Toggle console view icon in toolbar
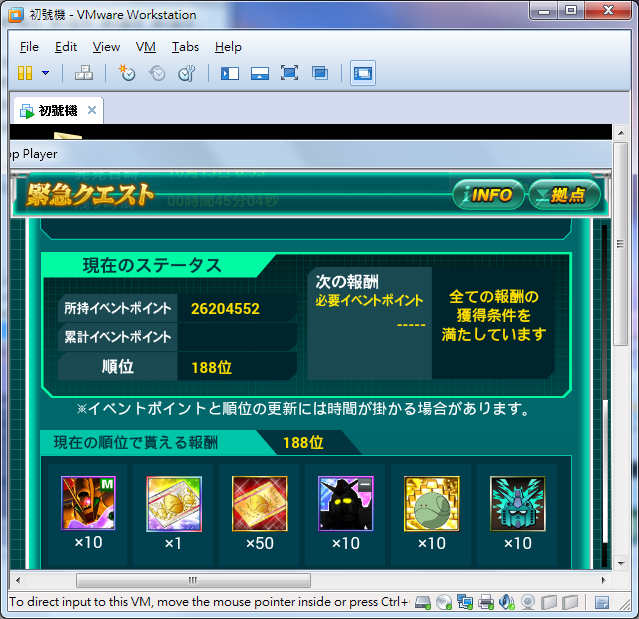The height and width of the screenshot is (619, 639). coord(363,73)
